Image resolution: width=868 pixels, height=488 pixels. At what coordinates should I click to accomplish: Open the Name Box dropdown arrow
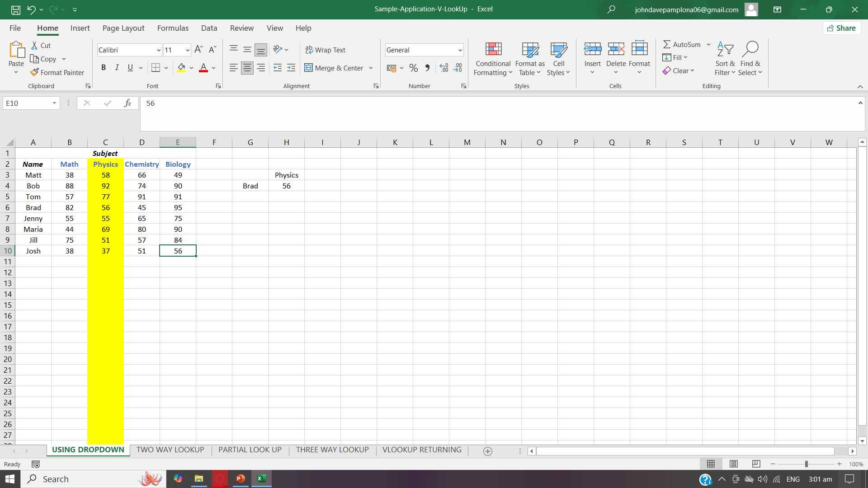(54, 103)
